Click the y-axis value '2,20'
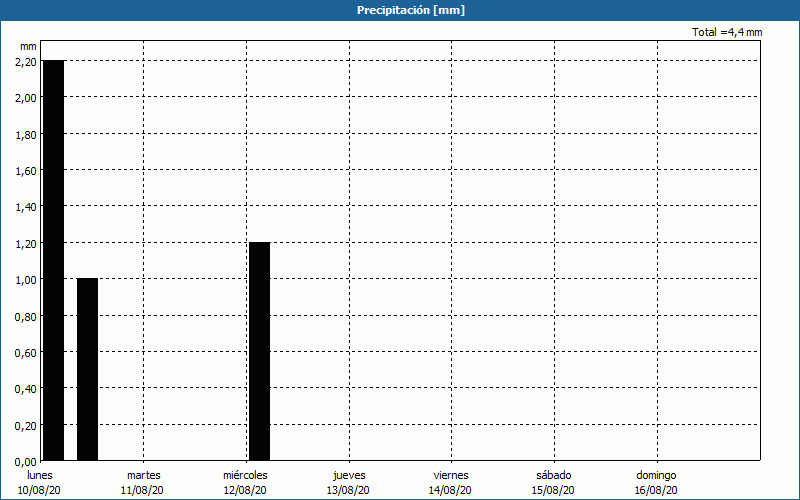The height and width of the screenshot is (500, 800). [x=26, y=62]
